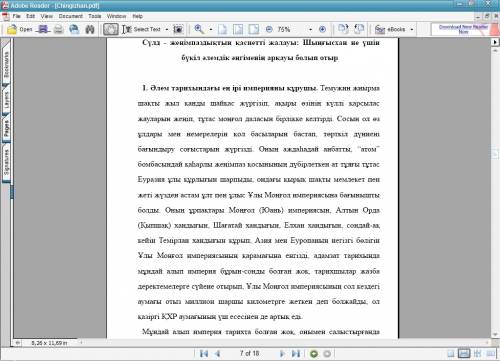Switch to Single Page layout icon
Viewport: 500px width, 361px height.
coord(451,353)
